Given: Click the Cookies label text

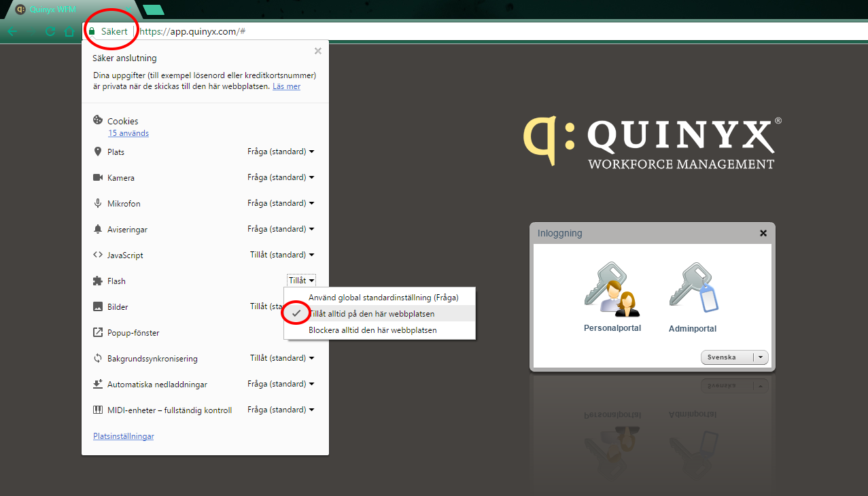Looking at the screenshot, I should click(x=123, y=121).
